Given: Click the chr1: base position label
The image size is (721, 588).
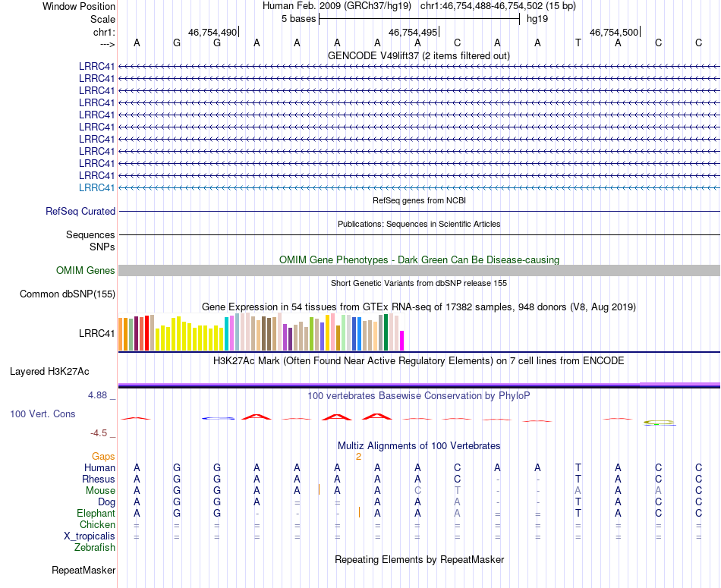Looking at the screenshot, I should pos(104,32).
